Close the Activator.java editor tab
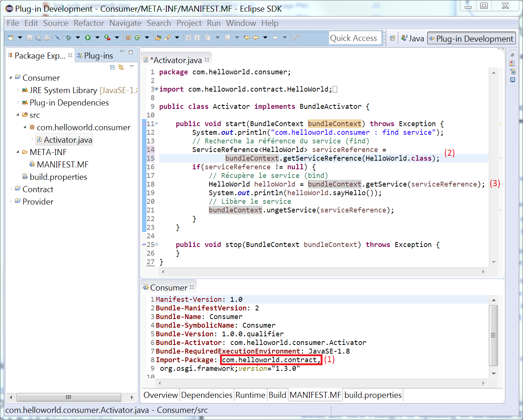 (207, 60)
